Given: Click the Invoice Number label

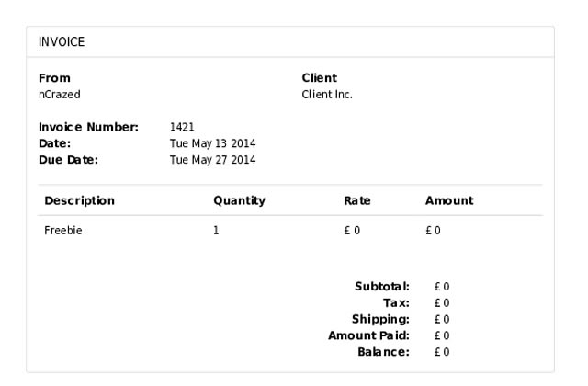Looking at the screenshot, I should click(88, 127).
